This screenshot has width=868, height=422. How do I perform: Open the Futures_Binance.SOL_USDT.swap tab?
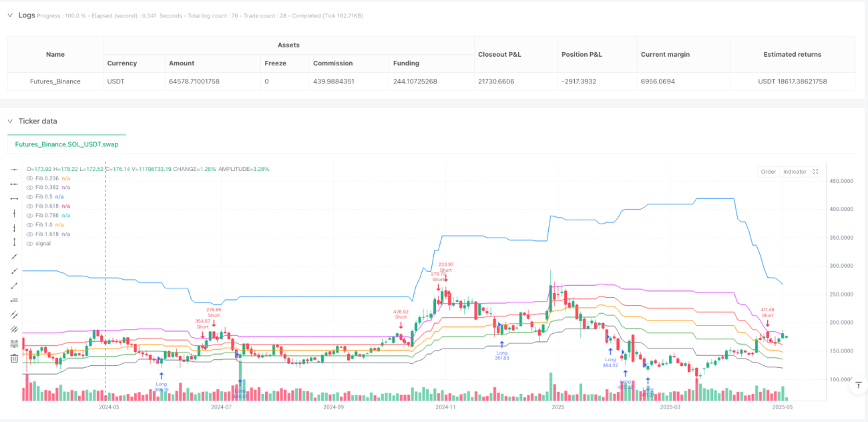click(x=67, y=144)
